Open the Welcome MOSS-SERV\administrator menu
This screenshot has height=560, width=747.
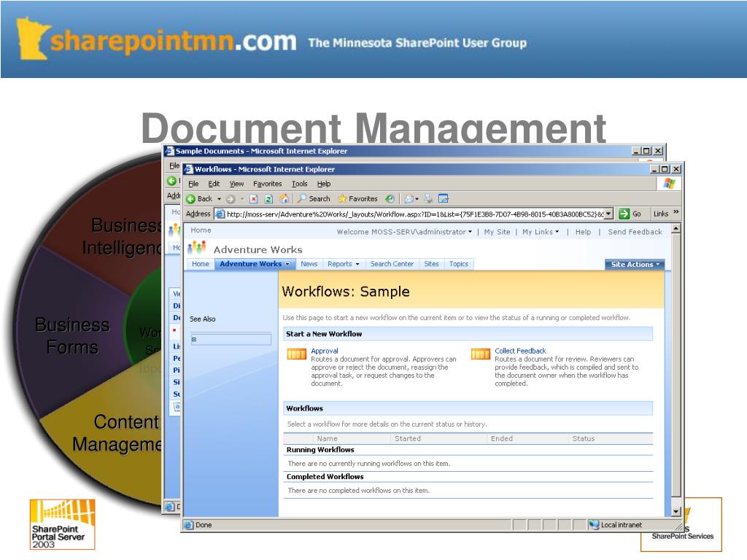click(x=404, y=232)
